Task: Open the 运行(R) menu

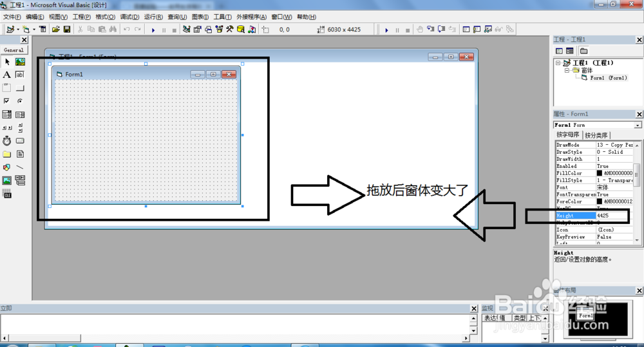Action: pyautogui.click(x=153, y=17)
